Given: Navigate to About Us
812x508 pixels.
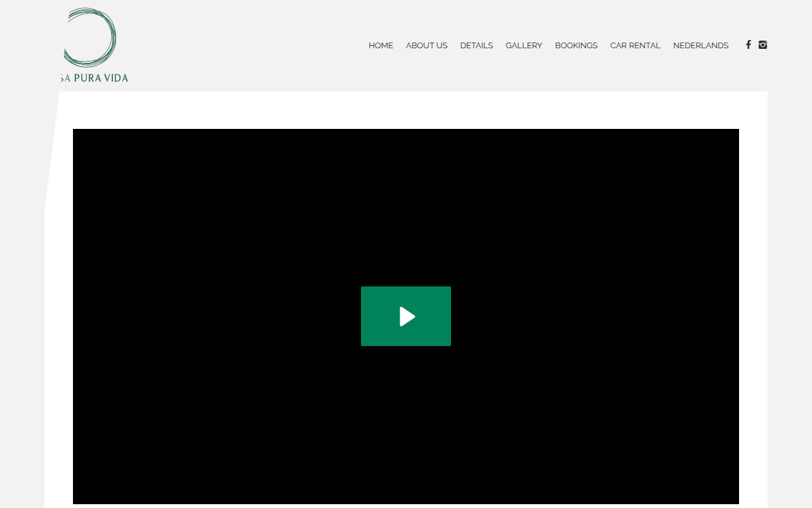Looking at the screenshot, I should pos(426,46).
